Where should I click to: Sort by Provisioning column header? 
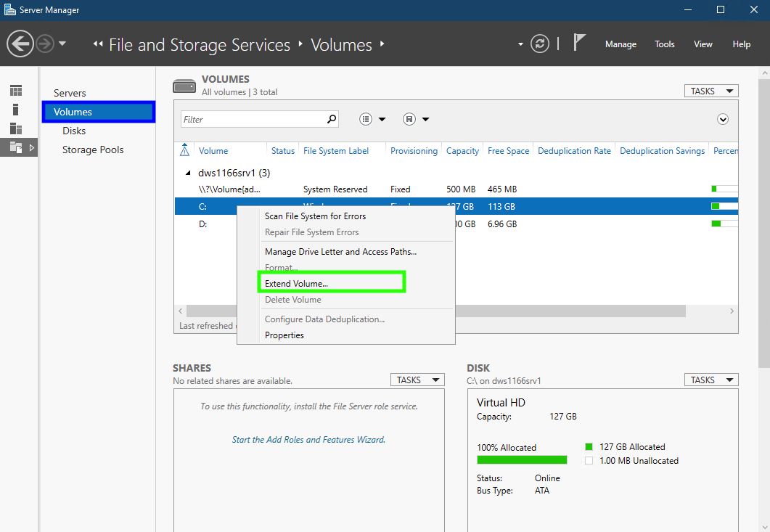[x=414, y=151]
